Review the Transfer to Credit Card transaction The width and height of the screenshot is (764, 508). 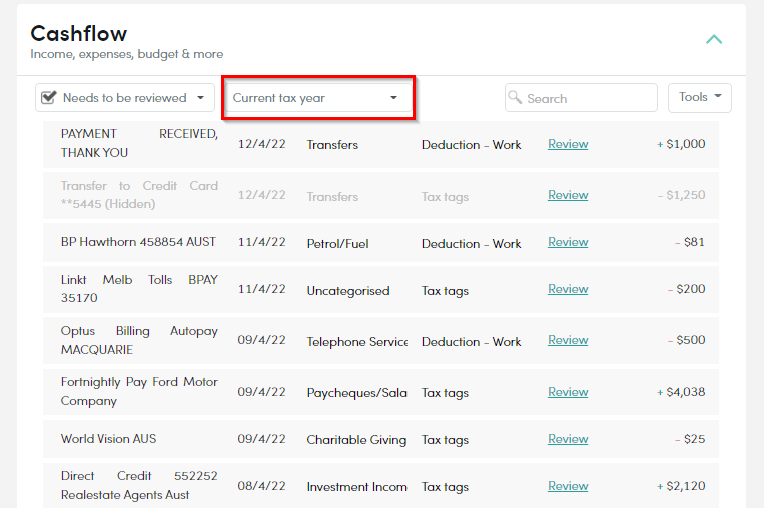tap(568, 195)
